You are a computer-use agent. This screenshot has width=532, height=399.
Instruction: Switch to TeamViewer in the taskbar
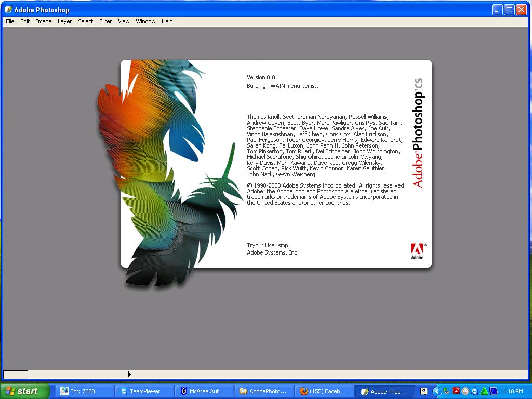[x=144, y=391]
